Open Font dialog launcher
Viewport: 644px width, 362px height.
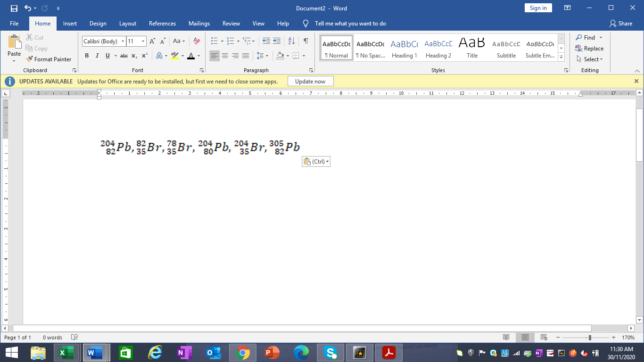pos(202,70)
